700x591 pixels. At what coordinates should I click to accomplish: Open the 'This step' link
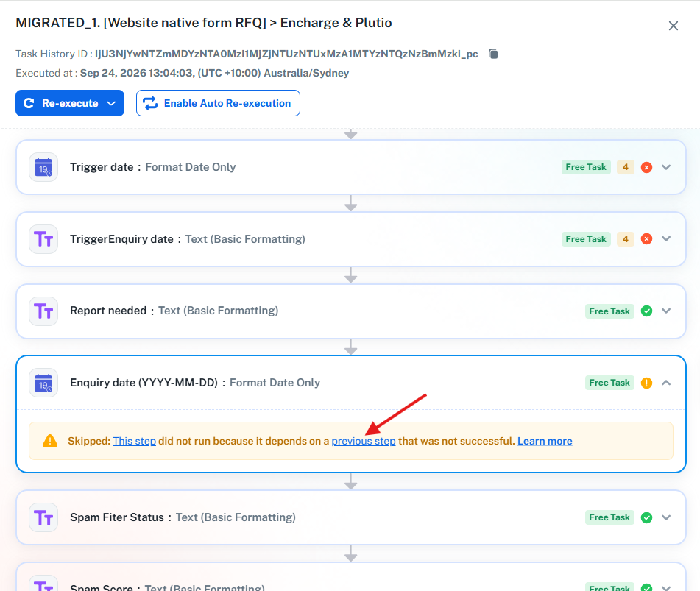135,441
